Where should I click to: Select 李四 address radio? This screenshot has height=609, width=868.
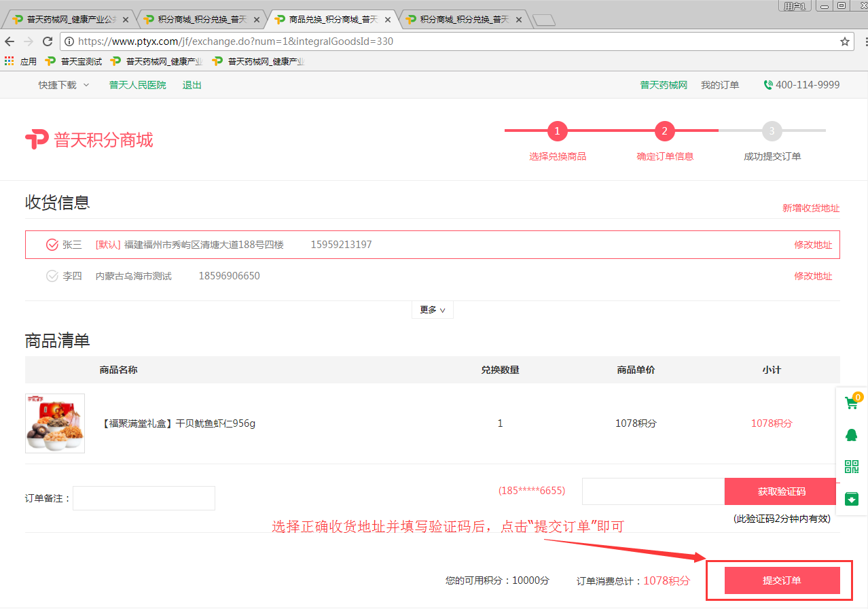[x=52, y=276]
